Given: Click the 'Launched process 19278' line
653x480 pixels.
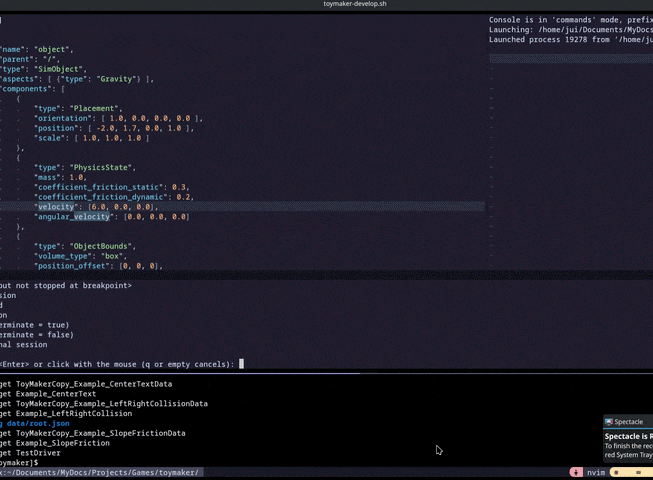Looking at the screenshot, I should pos(571,40).
